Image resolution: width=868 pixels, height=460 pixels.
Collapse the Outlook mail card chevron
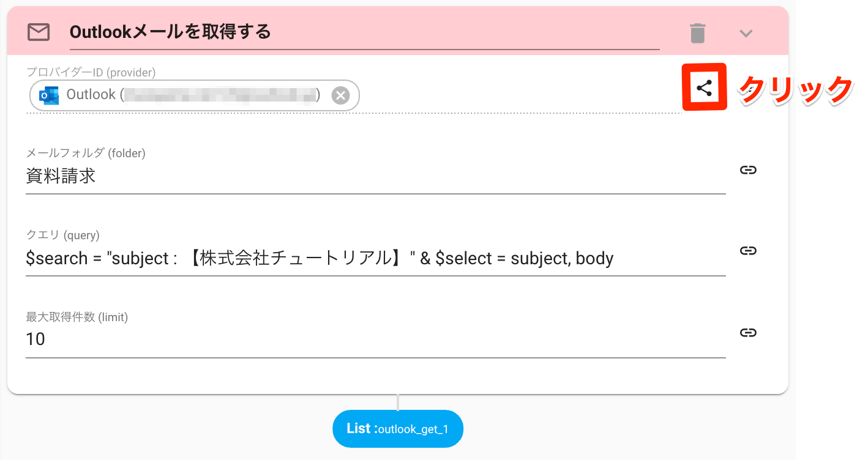[746, 33]
